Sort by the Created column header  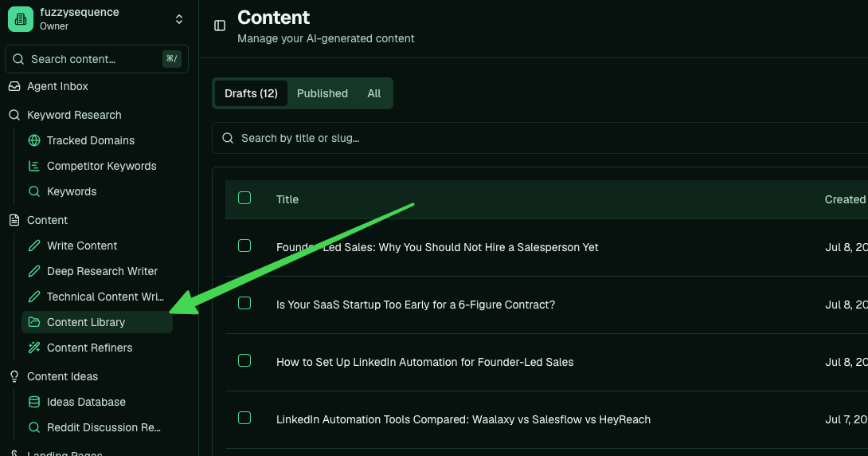pos(845,199)
